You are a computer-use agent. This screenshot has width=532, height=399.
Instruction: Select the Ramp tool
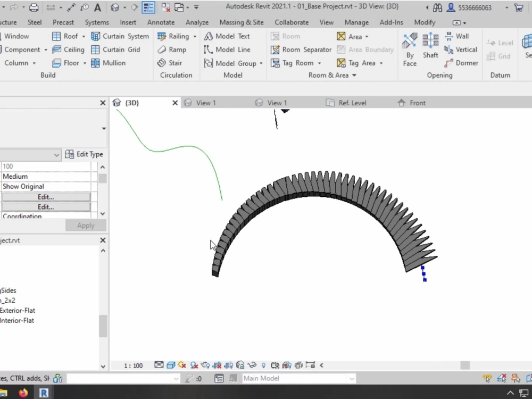point(172,49)
